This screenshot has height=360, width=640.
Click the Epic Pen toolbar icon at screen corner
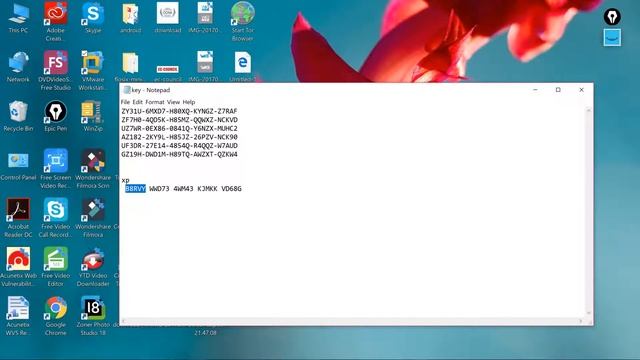pos(612,17)
